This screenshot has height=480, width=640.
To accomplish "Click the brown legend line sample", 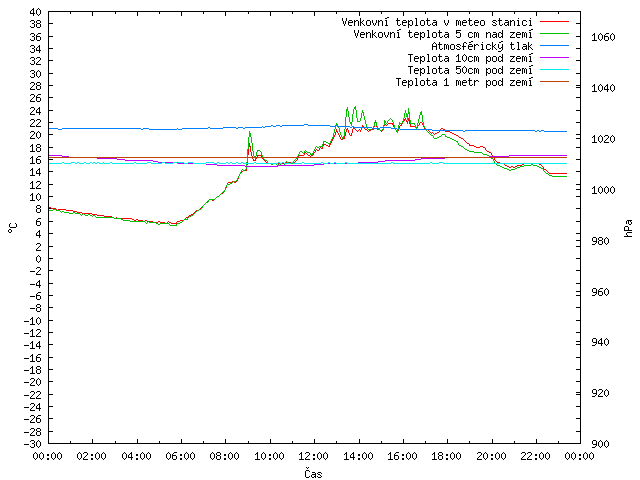I will (x=554, y=82).
